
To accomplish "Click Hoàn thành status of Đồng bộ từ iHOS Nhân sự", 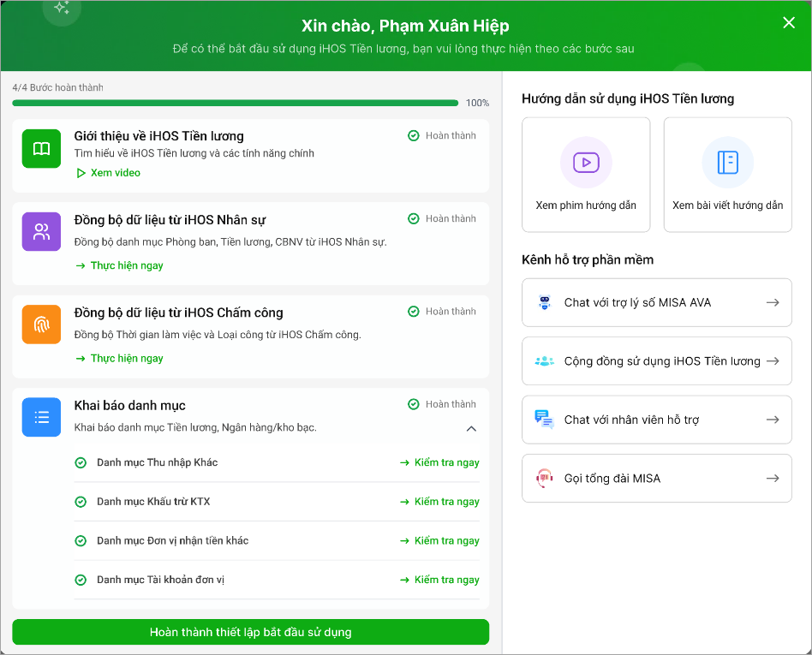I will pyautogui.click(x=442, y=218).
